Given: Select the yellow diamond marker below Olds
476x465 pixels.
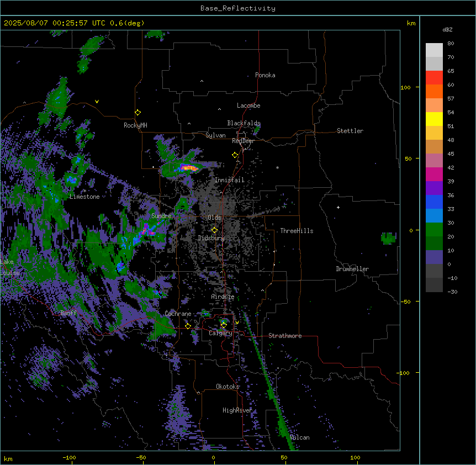Looking at the screenshot, I should (214, 230).
